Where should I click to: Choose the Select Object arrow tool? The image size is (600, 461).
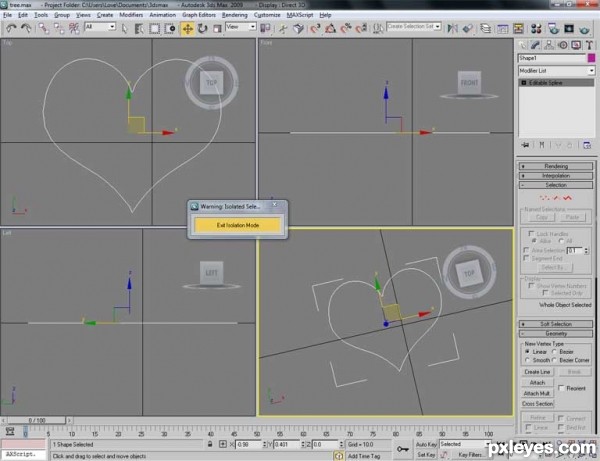pos(124,29)
